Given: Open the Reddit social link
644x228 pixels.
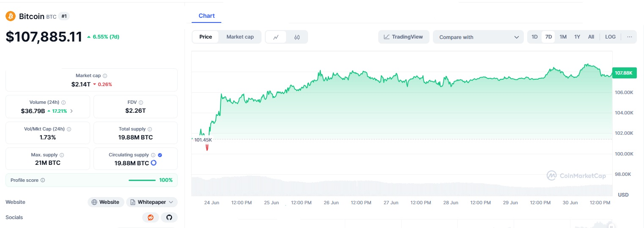Looking at the screenshot, I should [151, 217].
